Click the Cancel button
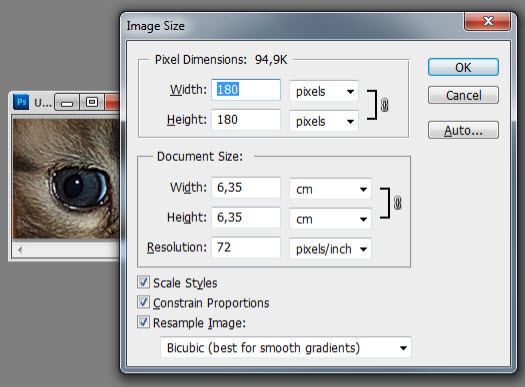The height and width of the screenshot is (387, 525). pyautogui.click(x=463, y=95)
